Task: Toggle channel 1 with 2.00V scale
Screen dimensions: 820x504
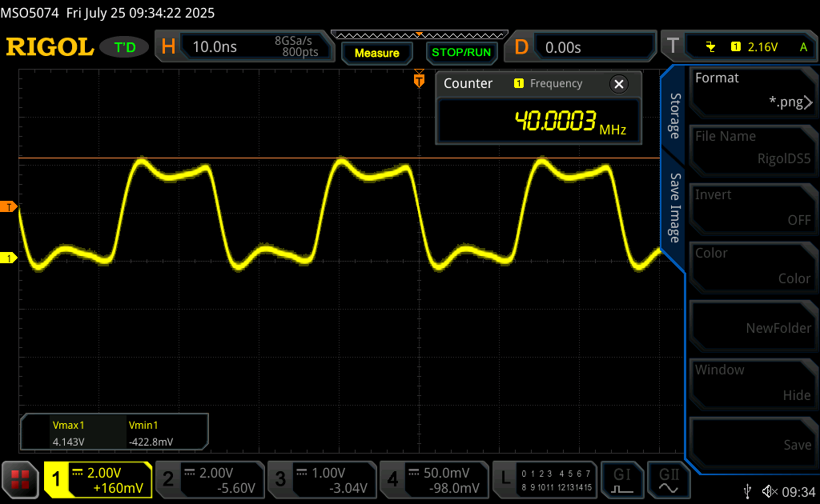Action: tap(98, 479)
